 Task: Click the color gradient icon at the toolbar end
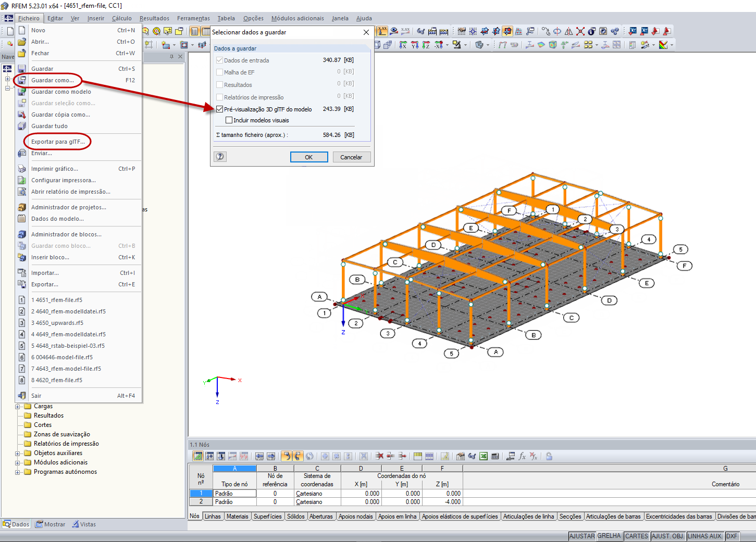click(663, 45)
